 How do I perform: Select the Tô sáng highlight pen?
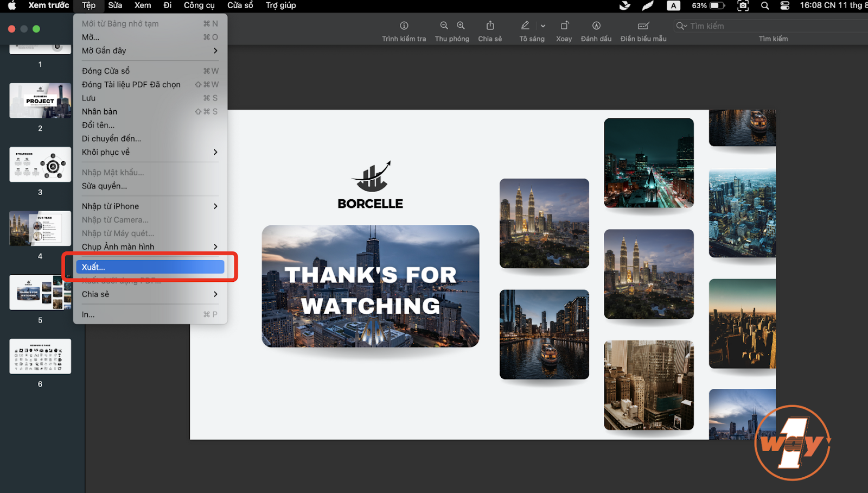[x=525, y=26]
